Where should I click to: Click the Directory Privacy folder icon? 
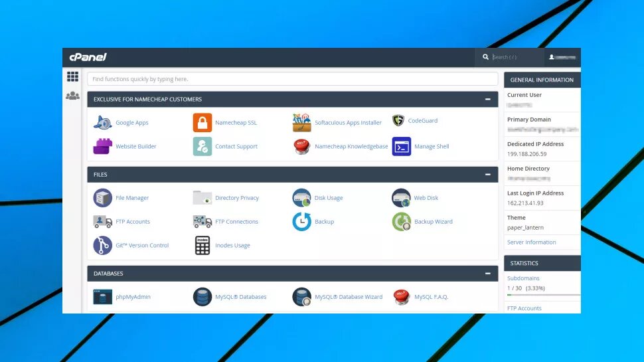[202, 198]
